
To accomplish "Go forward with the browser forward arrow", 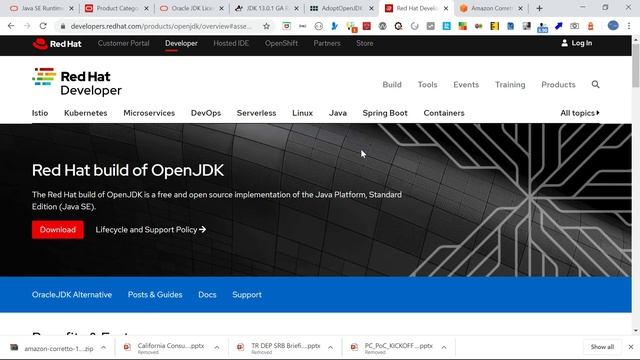I will [x=27, y=26].
